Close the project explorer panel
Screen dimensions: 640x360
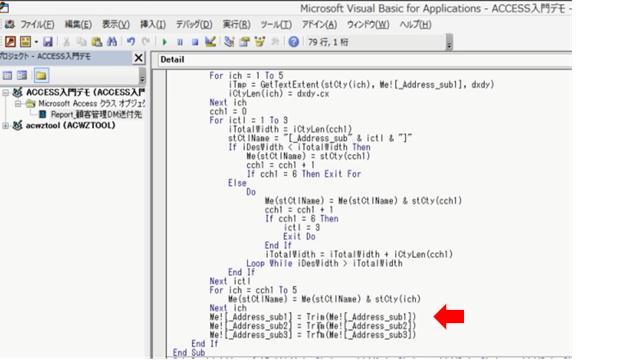[139, 58]
